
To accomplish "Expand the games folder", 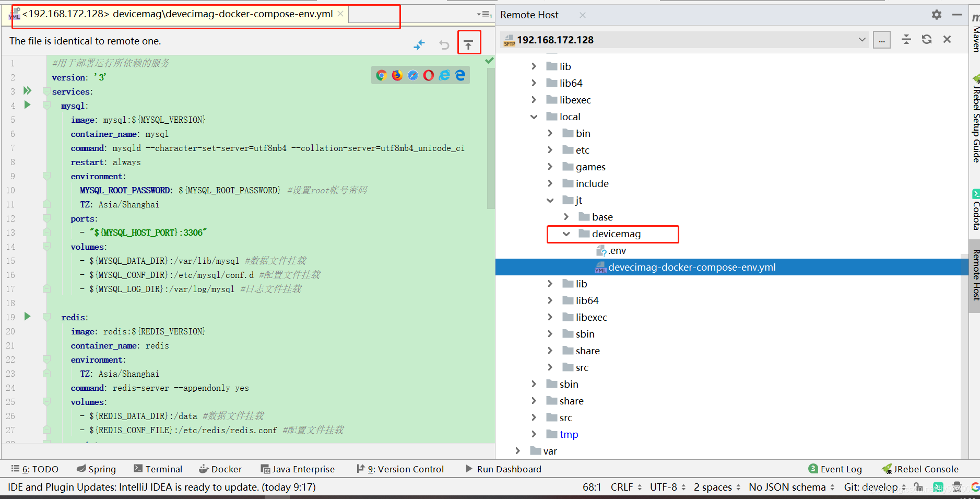I will (x=550, y=167).
